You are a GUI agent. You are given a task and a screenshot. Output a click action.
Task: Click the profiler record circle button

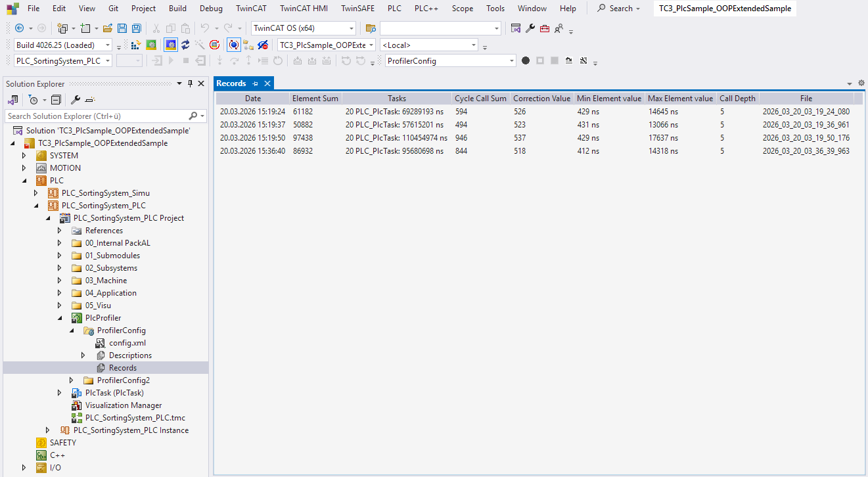coord(526,60)
